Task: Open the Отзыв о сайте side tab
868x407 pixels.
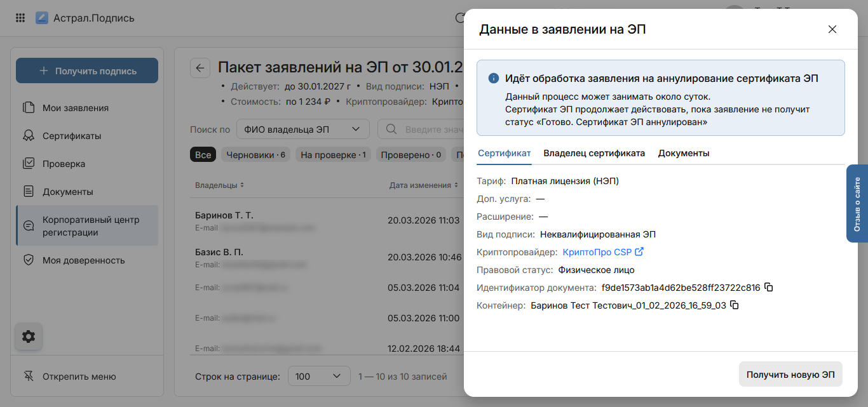Action: (857, 204)
